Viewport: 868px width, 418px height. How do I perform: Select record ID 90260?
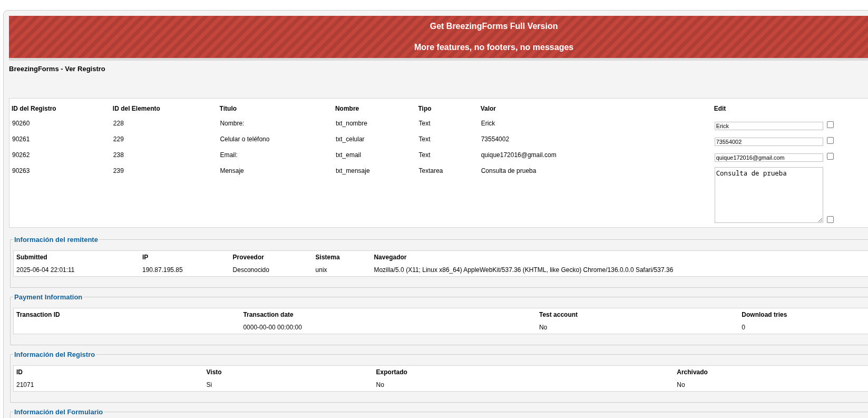[x=21, y=123]
